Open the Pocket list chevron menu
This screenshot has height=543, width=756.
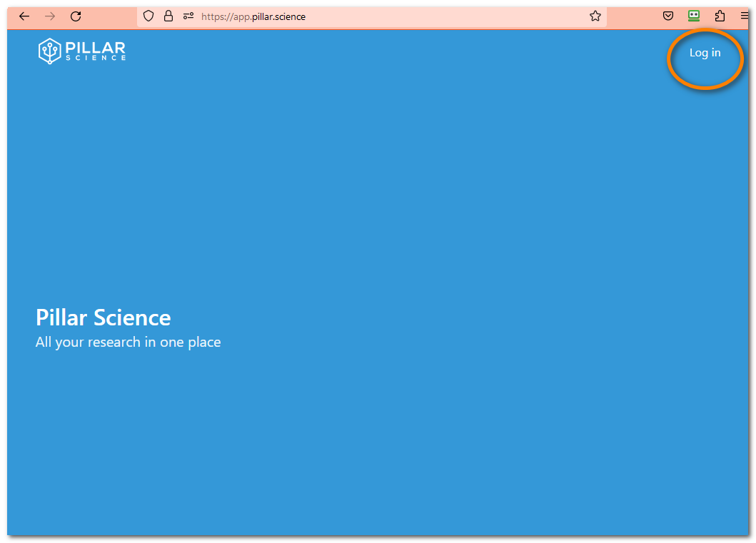667,16
